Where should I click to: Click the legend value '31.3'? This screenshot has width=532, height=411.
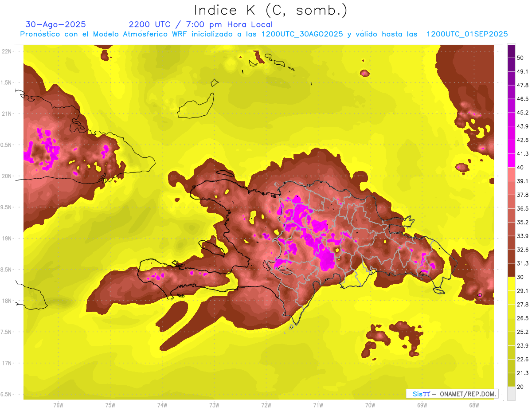point(523,264)
